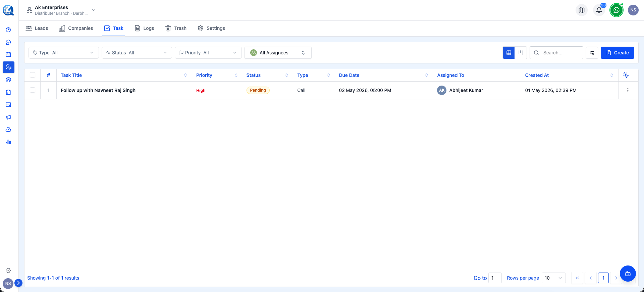644x292 pixels.
Task: Check the Follow up with Navneet row checkbox
Action: 33,90
